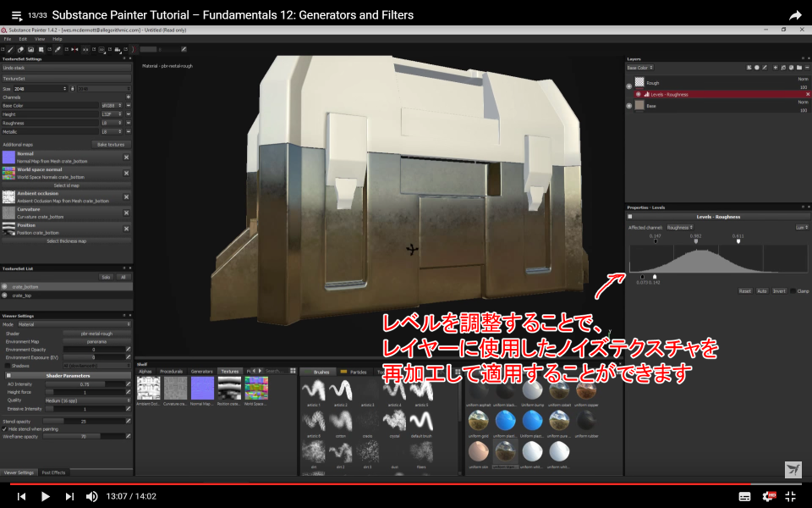Viewport: 812px width, 508px height.
Task: Switch shelf to Procedurals tab
Action: click(172, 371)
